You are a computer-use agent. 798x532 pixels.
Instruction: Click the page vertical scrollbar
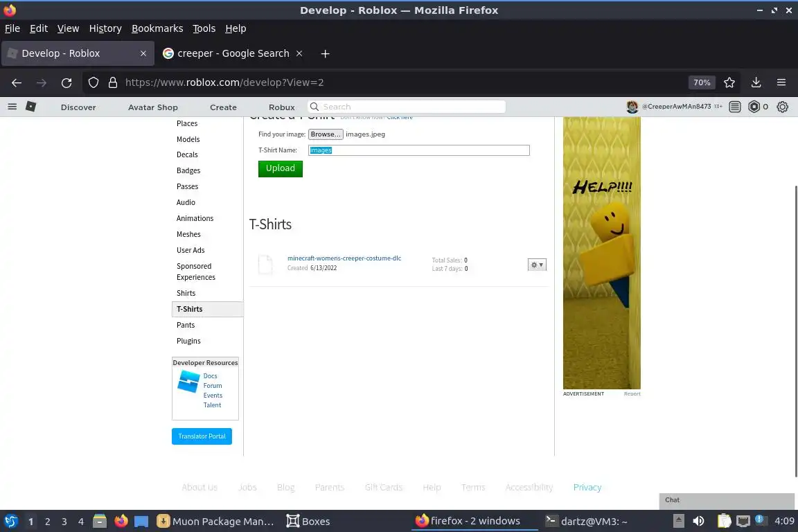pos(795,331)
